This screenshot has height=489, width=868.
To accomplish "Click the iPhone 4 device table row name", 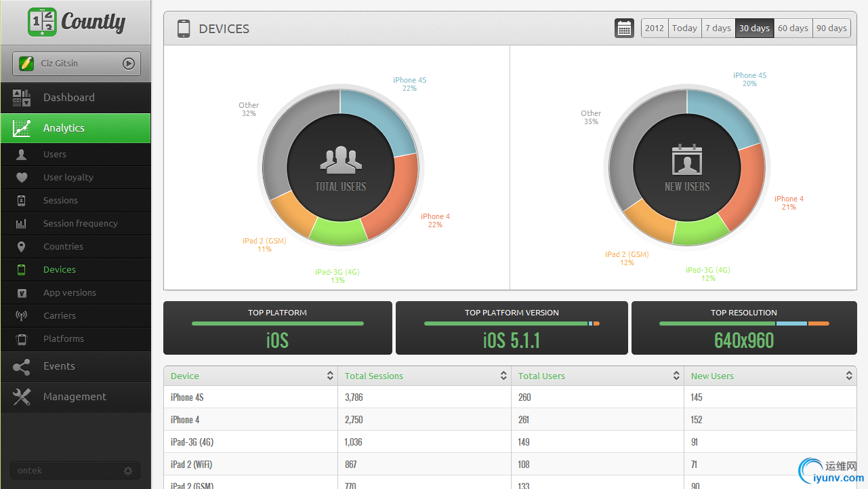I will 185,420.
